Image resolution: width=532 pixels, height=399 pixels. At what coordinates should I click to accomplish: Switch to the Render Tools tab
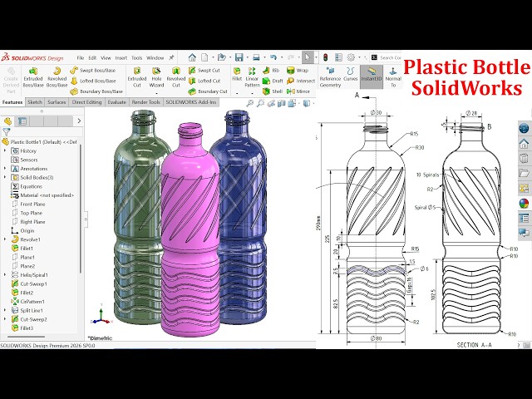coord(146,101)
